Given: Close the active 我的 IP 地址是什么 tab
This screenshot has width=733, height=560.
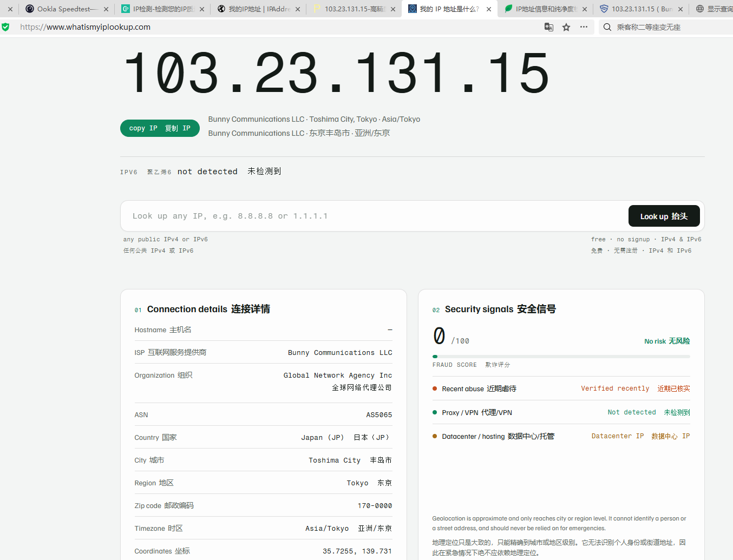Looking at the screenshot, I should pyautogui.click(x=489, y=9).
